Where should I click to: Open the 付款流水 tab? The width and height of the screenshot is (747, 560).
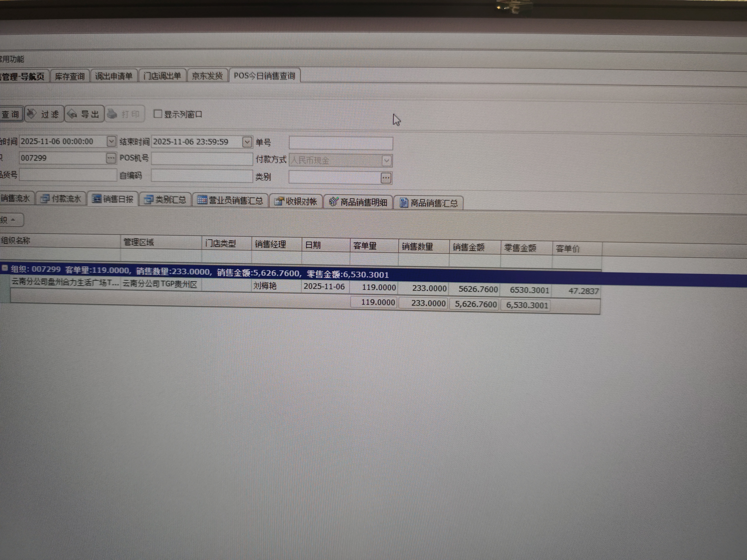[61, 199]
